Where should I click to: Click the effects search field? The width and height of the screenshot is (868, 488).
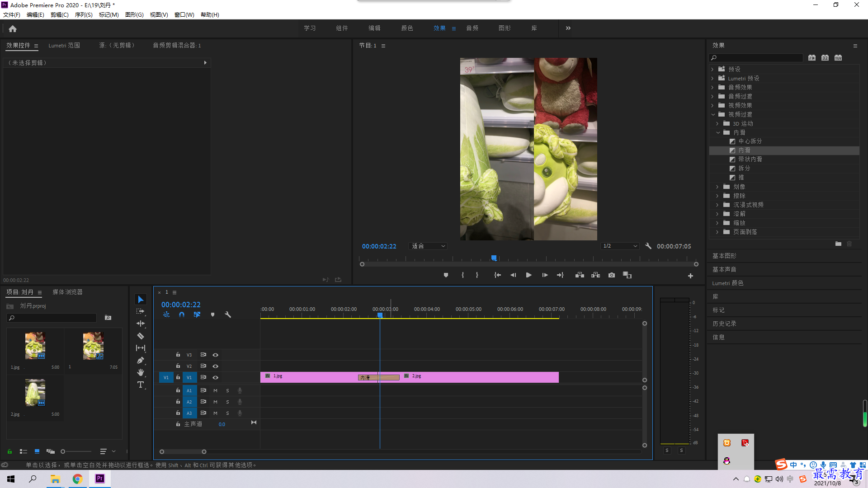click(756, 57)
